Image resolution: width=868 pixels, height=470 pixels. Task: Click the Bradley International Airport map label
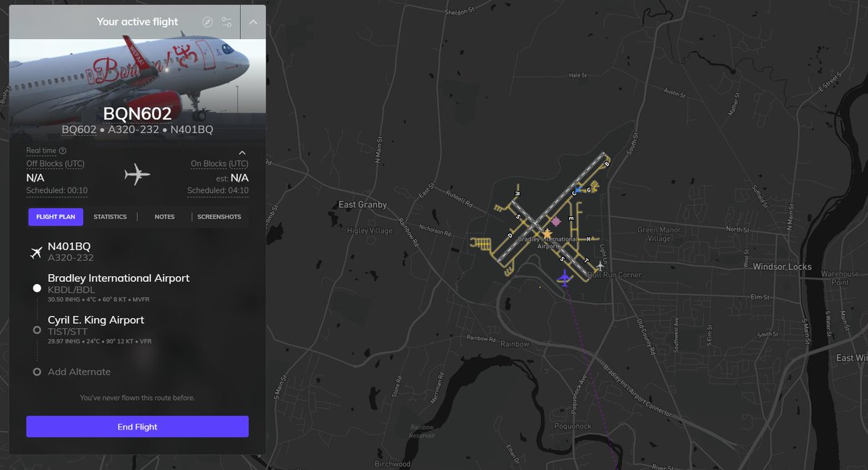tap(548, 242)
